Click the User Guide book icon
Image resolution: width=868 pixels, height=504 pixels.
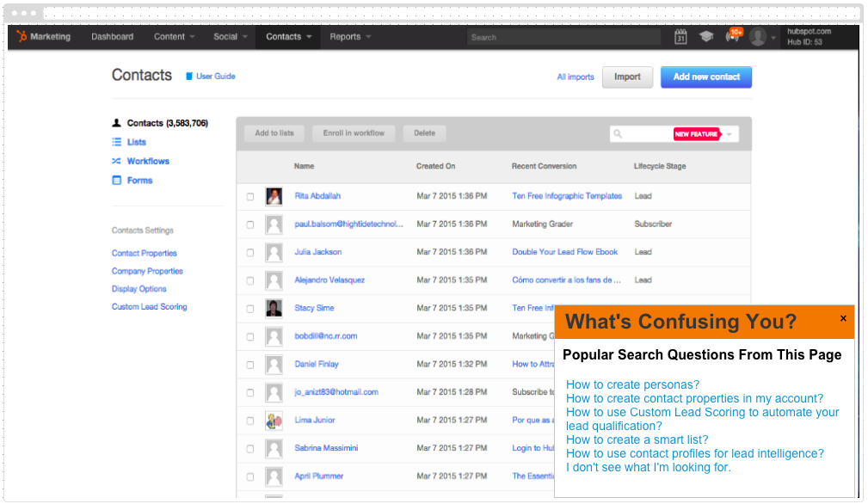(x=189, y=77)
